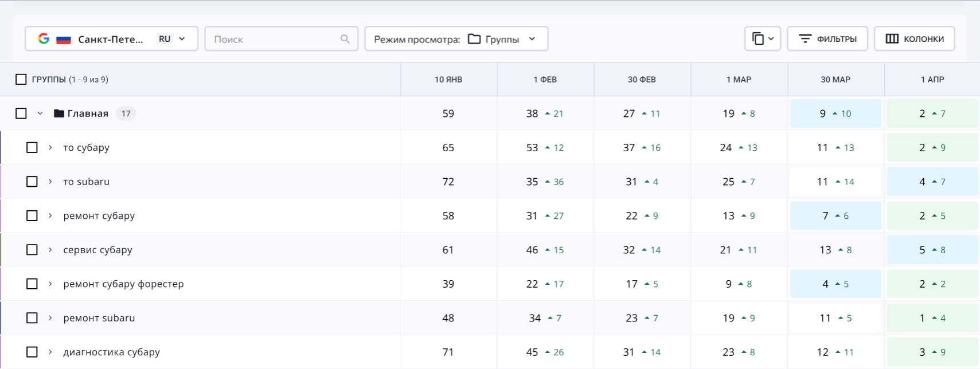Image resolution: width=980 pixels, height=369 pixels.
Task: Focus the Поиск search field
Action: click(282, 39)
